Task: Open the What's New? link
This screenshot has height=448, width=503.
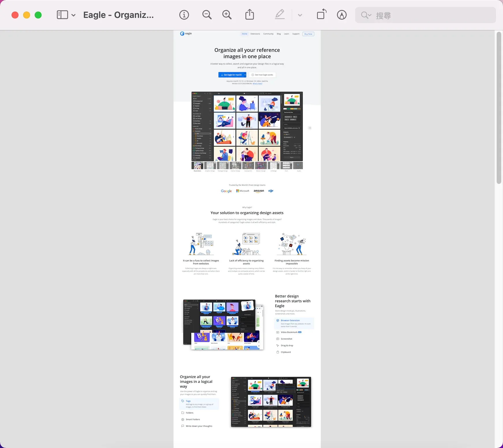Action: (257, 84)
